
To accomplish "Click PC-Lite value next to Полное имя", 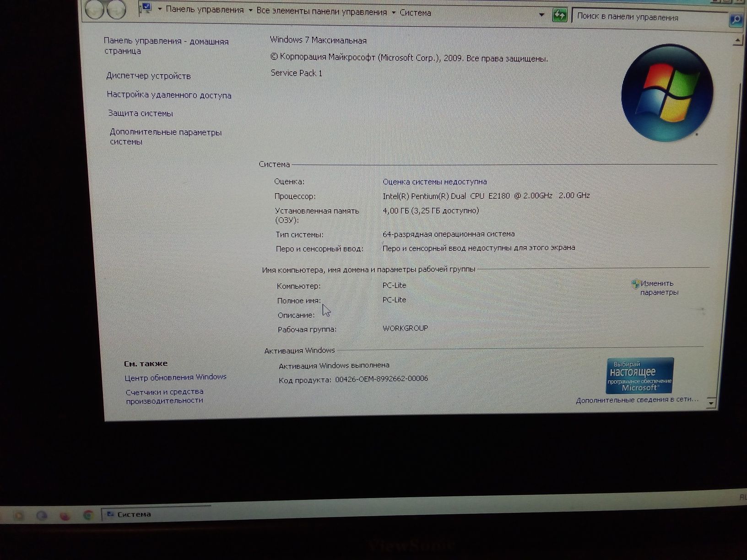I will (x=395, y=300).
